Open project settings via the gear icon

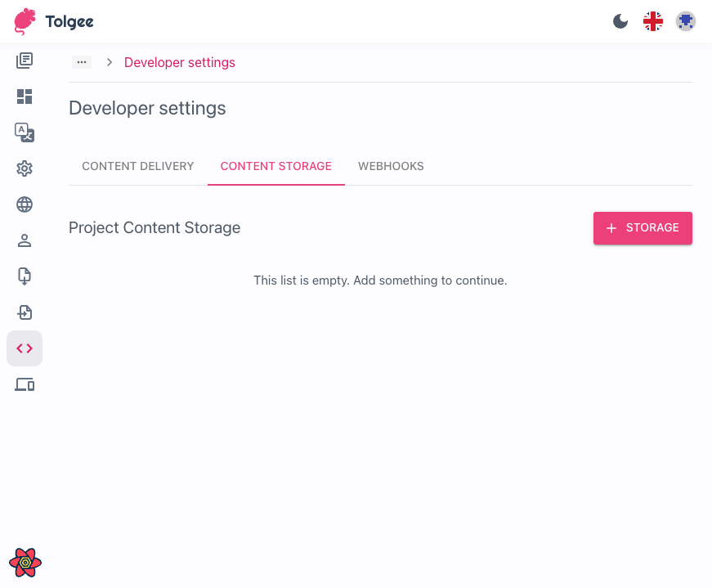point(25,168)
